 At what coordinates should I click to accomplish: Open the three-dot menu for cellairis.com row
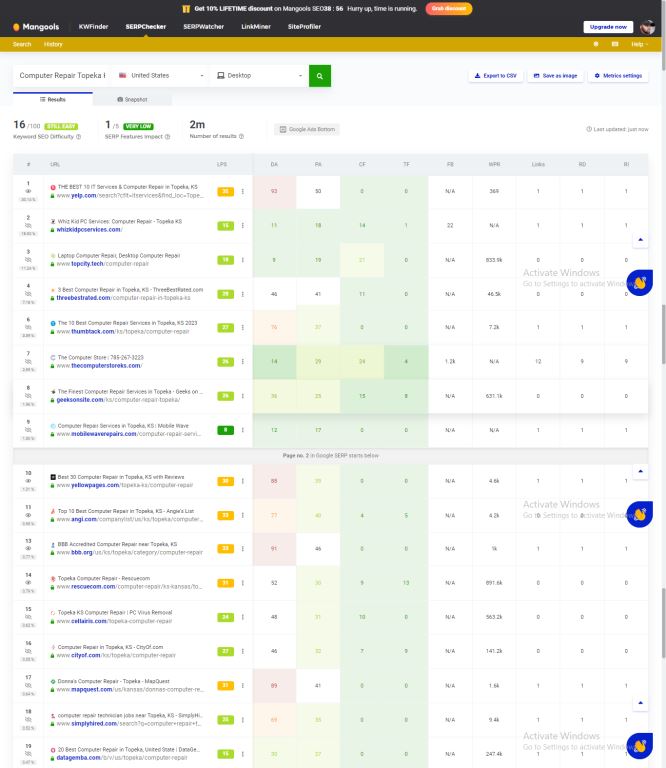pyautogui.click(x=242, y=617)
